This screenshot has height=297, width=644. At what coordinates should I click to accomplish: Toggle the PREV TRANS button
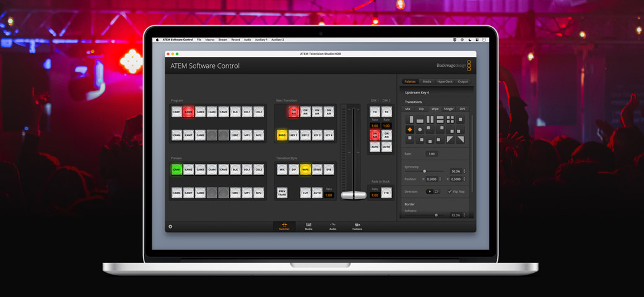[x=282, y=193]
